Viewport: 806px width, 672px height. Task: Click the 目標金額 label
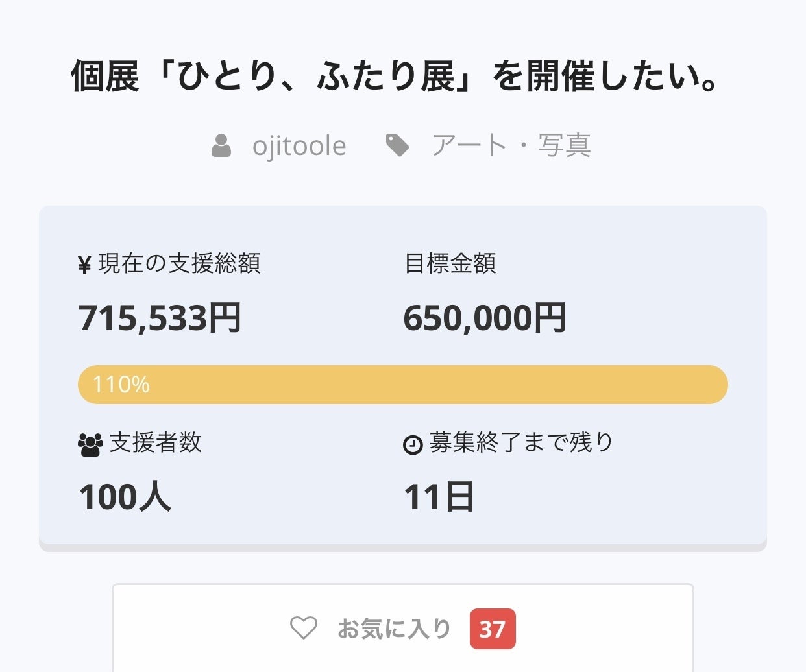click(450, 263)
